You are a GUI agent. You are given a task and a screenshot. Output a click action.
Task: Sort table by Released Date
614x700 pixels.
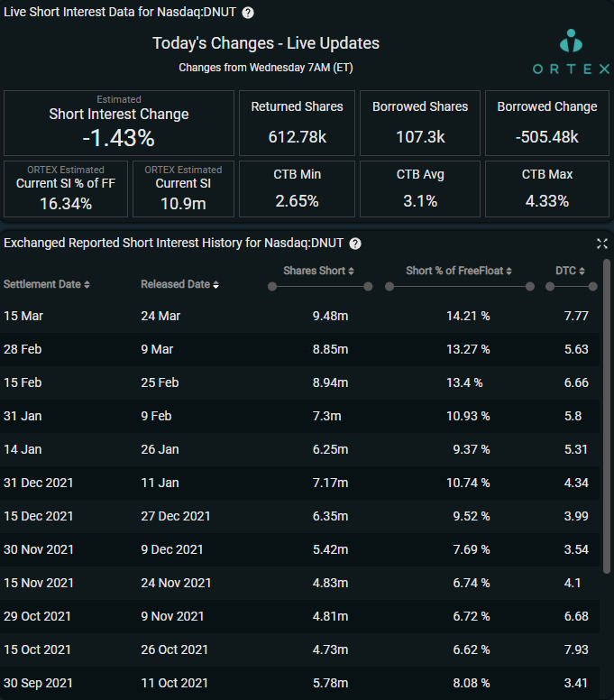click(179, 284)
